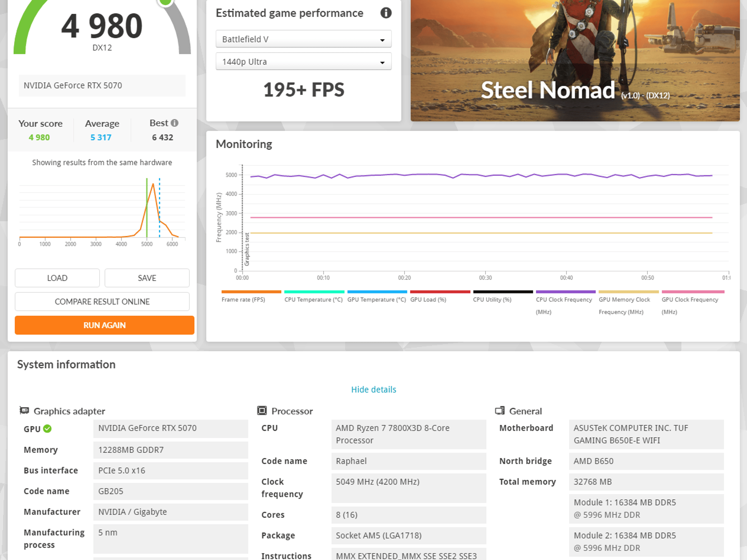Click the Clock frequency value 5049 MHz
747x560 pixels.
click(409, 488)
